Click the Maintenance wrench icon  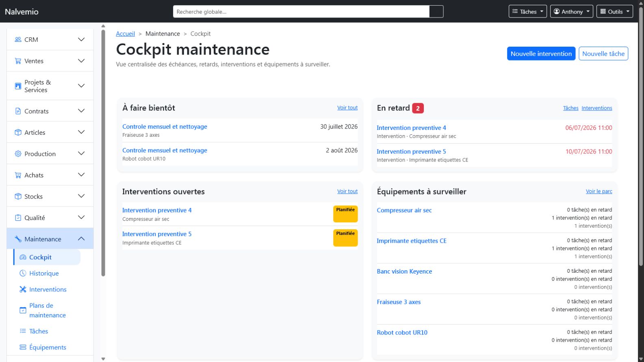18,239
